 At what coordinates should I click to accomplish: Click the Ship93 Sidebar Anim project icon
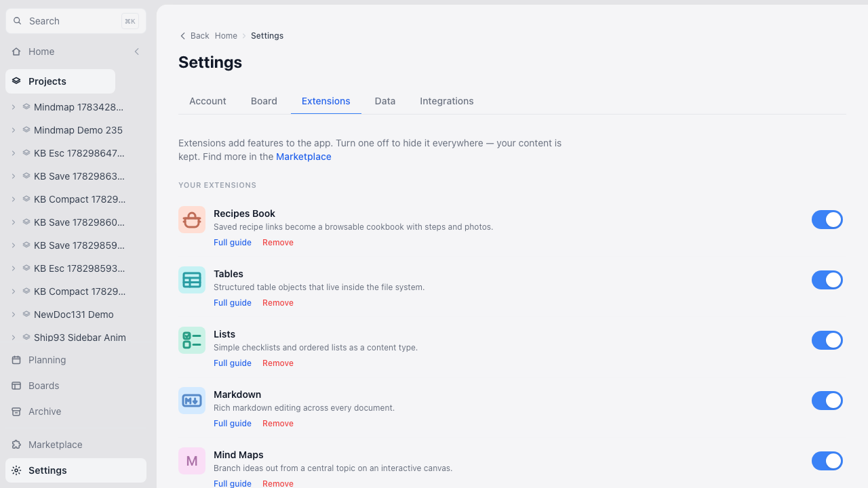(x=26, y=338)
